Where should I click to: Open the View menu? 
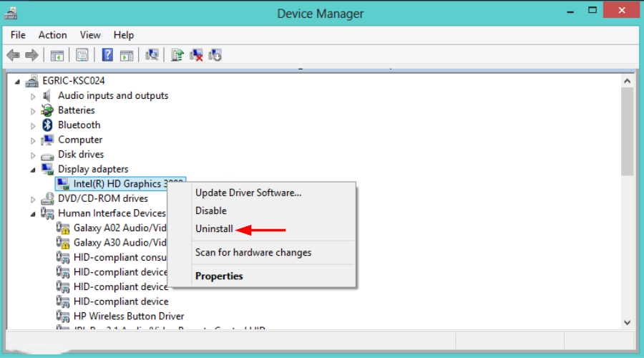[90, 35]
